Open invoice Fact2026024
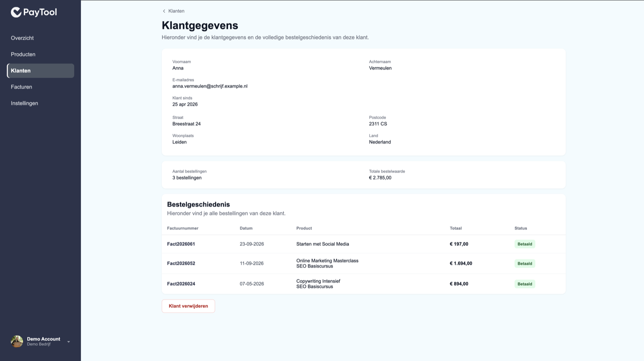 tap(181, 284)
